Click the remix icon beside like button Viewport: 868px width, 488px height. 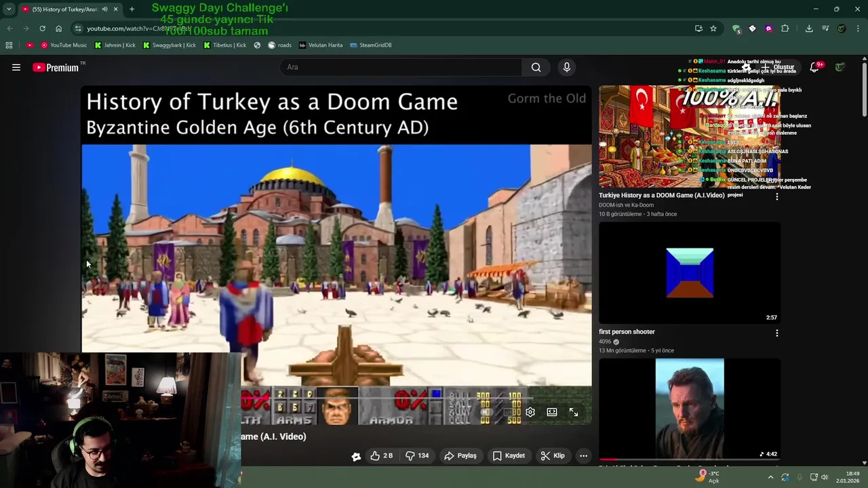point(356,456)
